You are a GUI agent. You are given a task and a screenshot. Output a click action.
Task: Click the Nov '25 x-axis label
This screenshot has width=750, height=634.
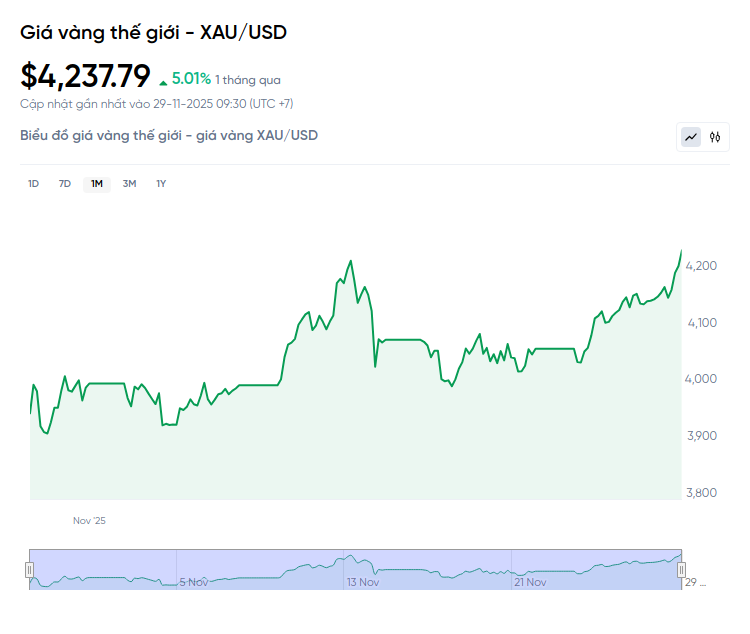pos(89,521)
